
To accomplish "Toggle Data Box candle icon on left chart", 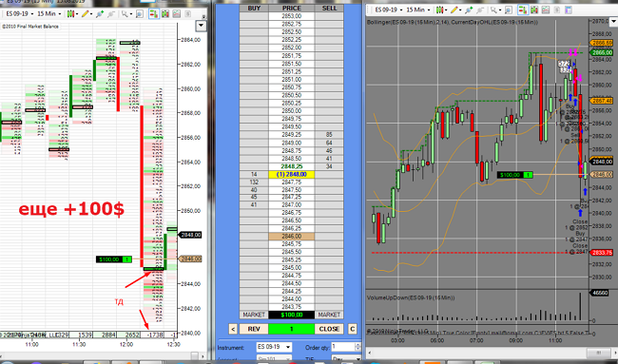I will pos(165,14).
